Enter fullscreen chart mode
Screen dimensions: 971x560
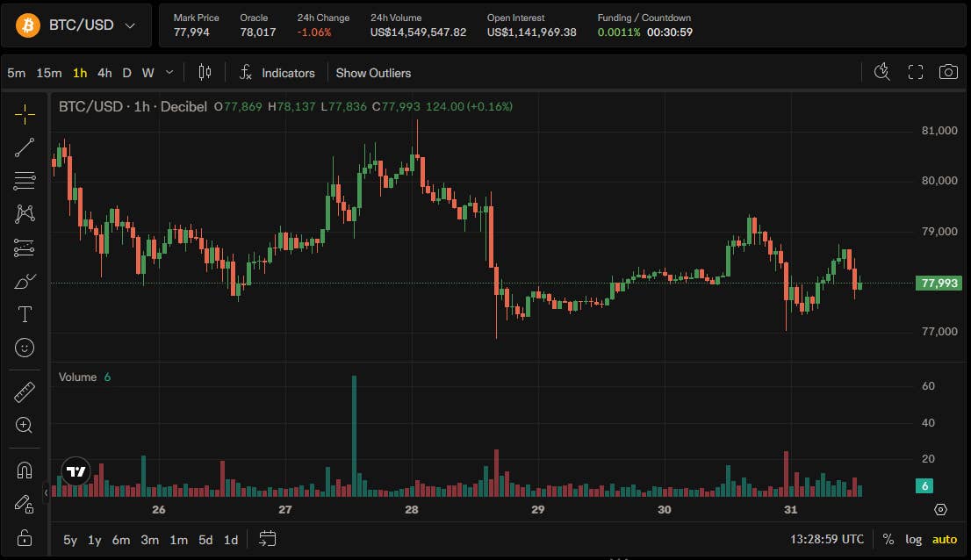(916, 72)
